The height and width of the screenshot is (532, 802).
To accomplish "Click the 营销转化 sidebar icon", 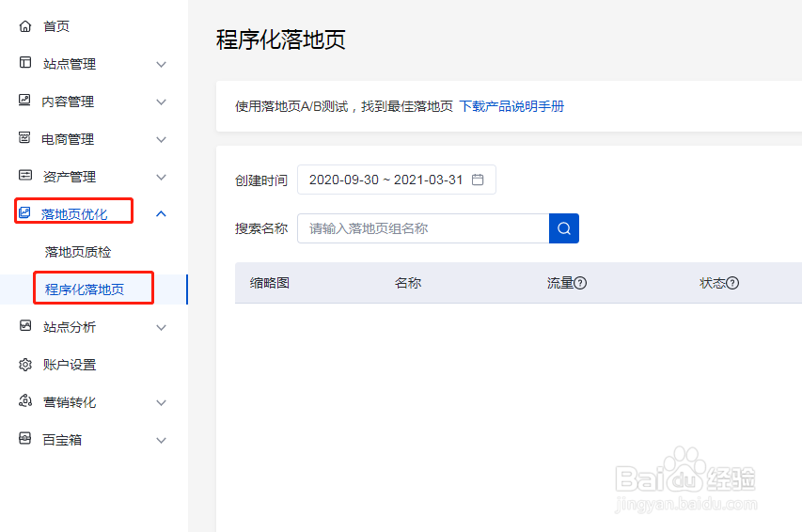I will pyautogui.click(x=25, y=400).
